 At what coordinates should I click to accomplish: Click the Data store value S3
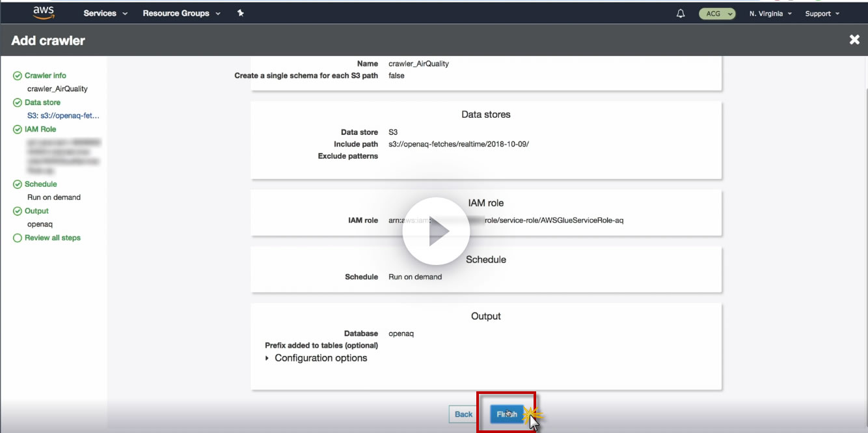coord(393,132)
